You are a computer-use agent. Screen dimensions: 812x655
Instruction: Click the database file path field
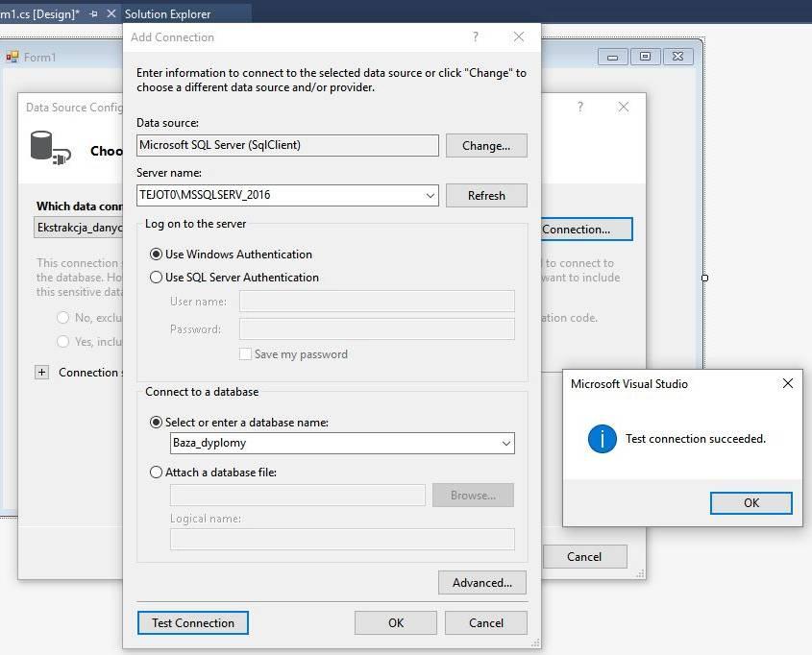298,496
